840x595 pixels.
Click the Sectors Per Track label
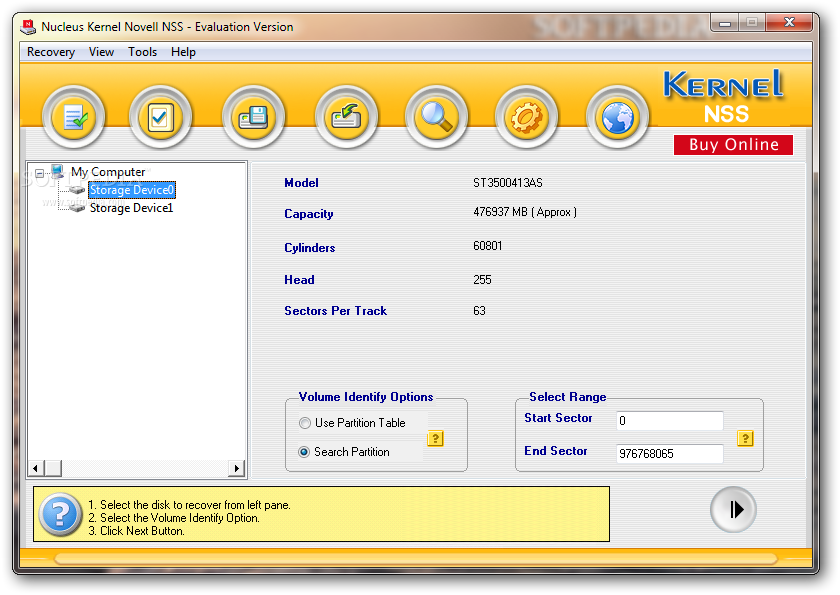click(335, 311)
